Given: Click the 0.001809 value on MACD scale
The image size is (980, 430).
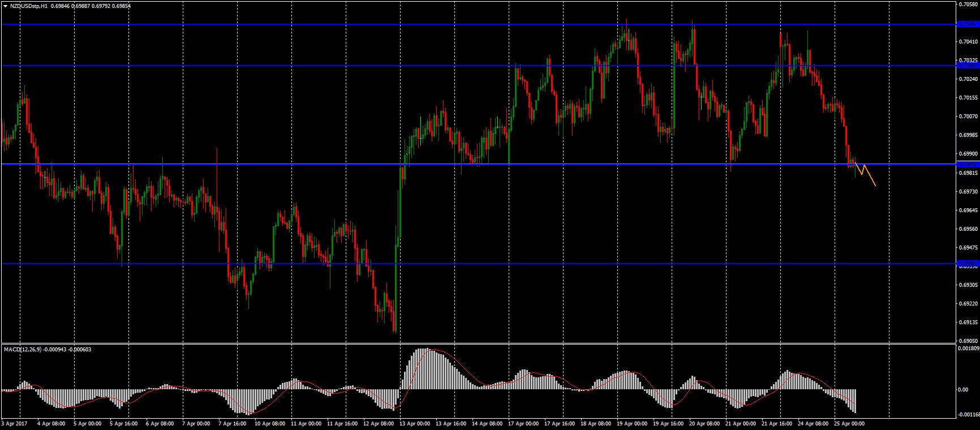Looking at the screenshot, I should click(968, 349).
